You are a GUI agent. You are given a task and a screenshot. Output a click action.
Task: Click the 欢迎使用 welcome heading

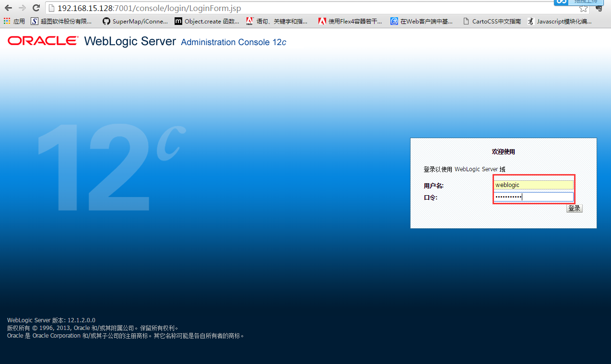coord(503,152)
